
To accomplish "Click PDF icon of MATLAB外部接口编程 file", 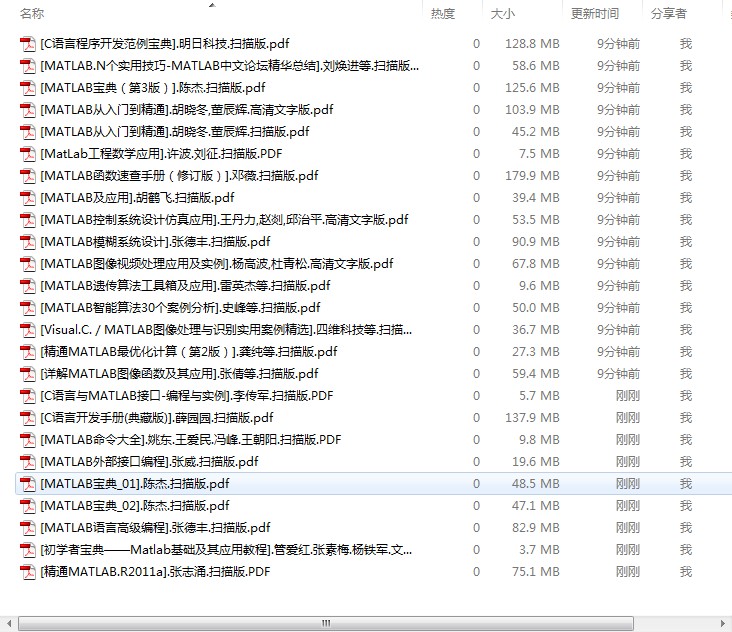I will point(28,462).
